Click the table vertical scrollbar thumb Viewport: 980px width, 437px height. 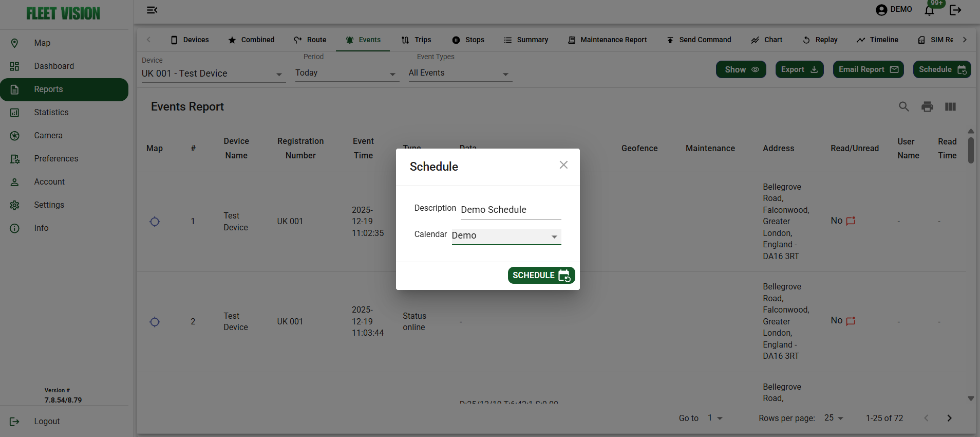(971, 150)
